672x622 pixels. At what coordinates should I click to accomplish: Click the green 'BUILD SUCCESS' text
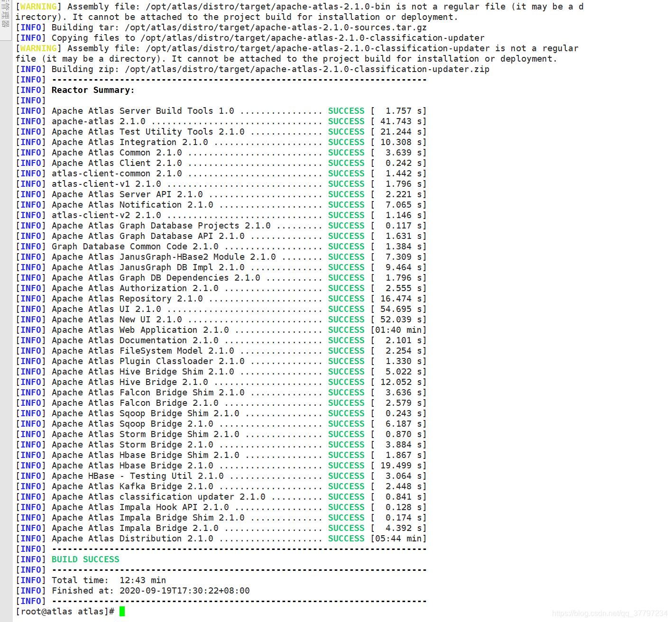pyautogui.click(x=85, y=559)
